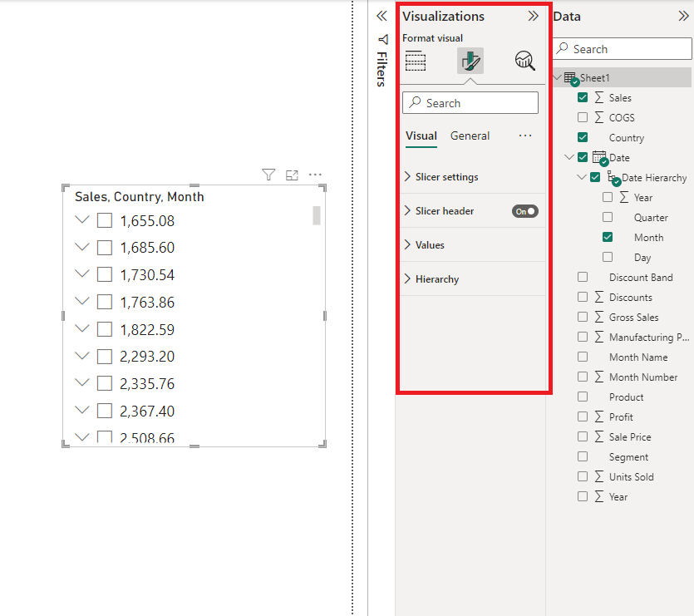Collapse the Sheet1 table node

[x=557, y=77]
